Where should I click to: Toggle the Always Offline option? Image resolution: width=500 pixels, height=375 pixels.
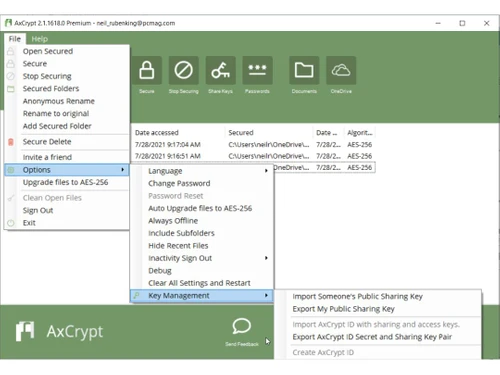point(202,221)
